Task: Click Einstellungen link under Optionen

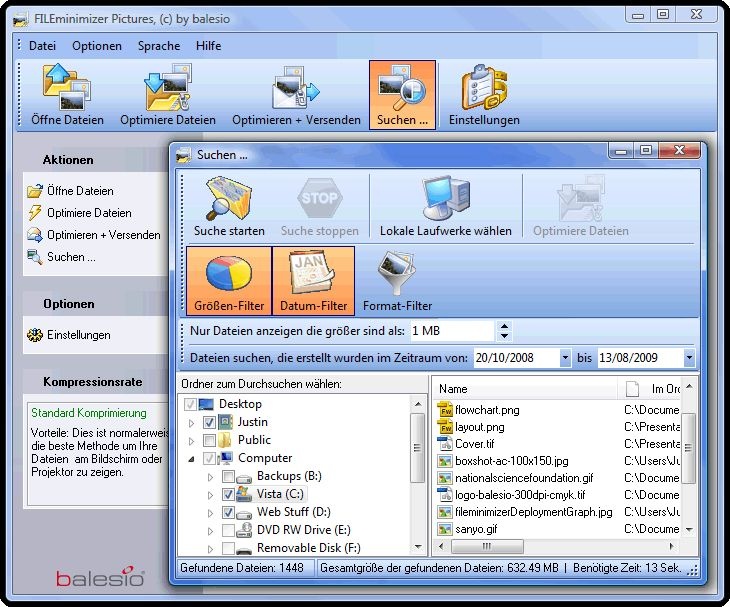Action: pos(79,335)
